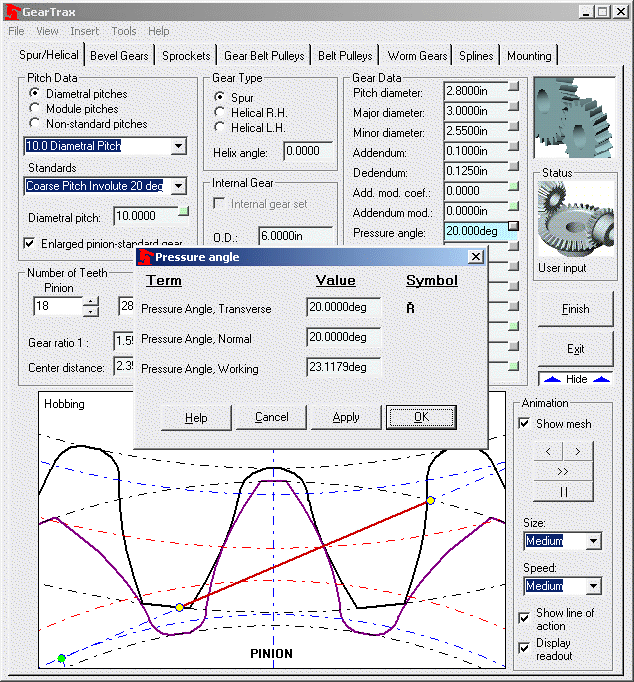Step animation backward with < button
The height and width of the screenshot is (682, 634).
click(548, 451)
